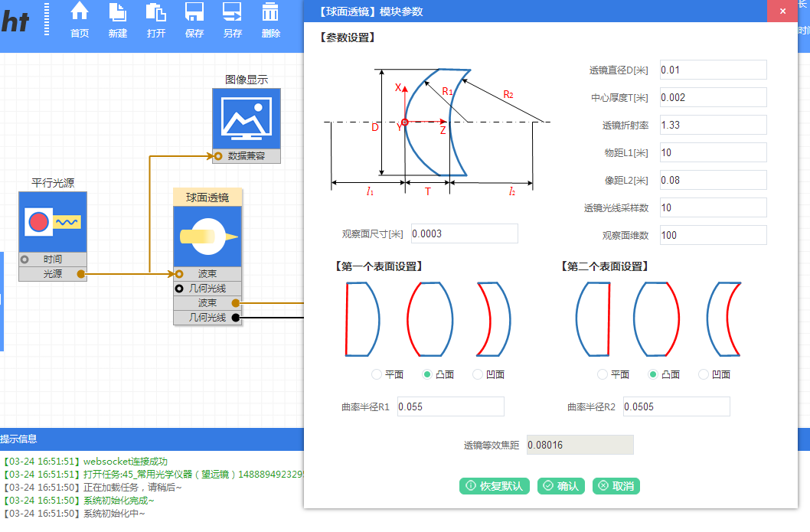Click the 删除 trash icon
This screenshot has height=532, width=810.
pos(270,11)
